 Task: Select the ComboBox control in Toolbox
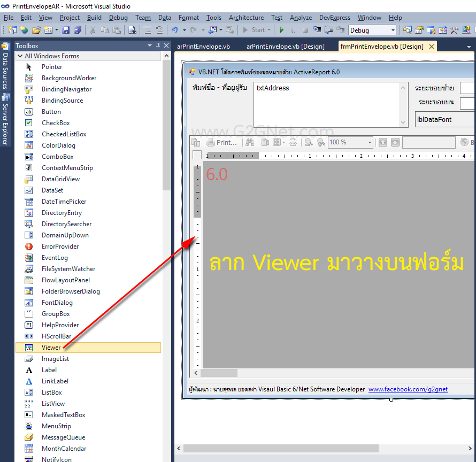click(x=88, y=157)
